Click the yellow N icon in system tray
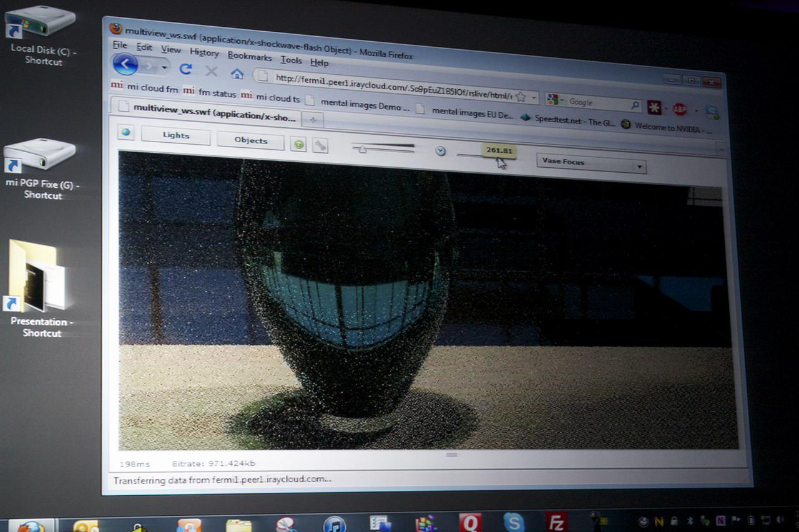Image resolution: width=799 pixels, height=532 pixels. [x=659, y=521]
